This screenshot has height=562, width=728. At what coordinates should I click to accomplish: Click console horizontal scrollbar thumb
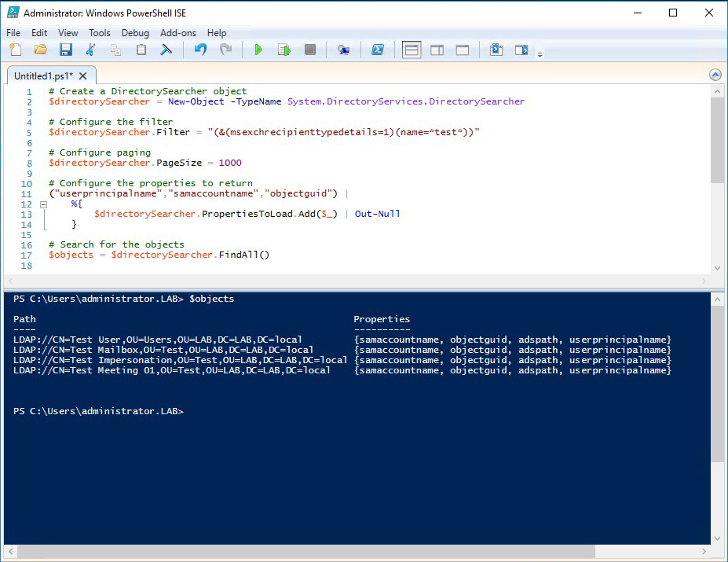pyautogui.click(x=306, y=551)
